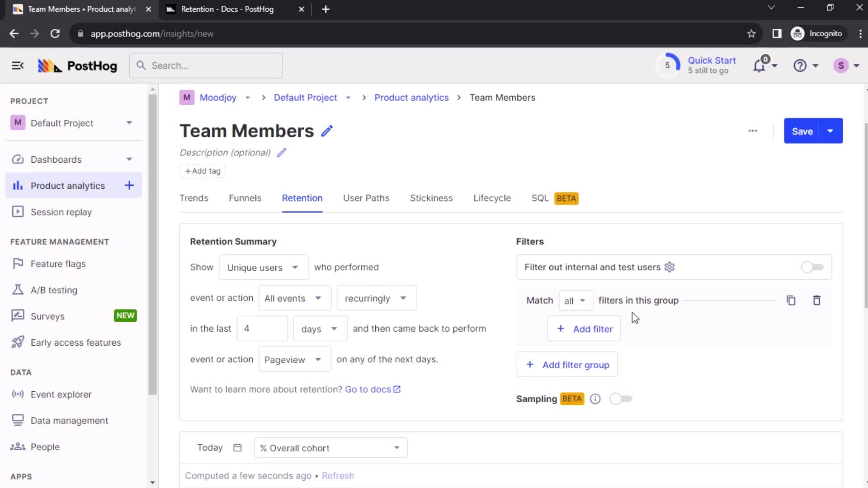Click the Add filter button
868x488 pixels.
[x=586, y=329]
